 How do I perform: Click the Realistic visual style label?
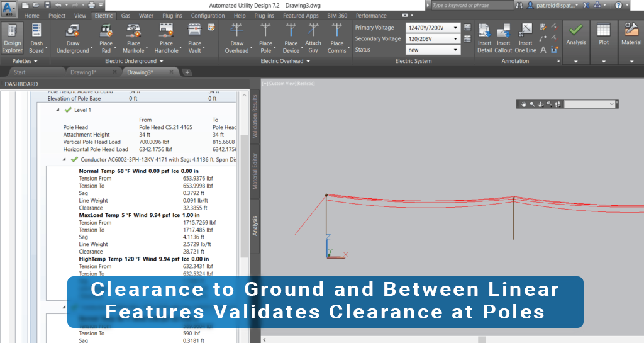[x=305, y=83]
